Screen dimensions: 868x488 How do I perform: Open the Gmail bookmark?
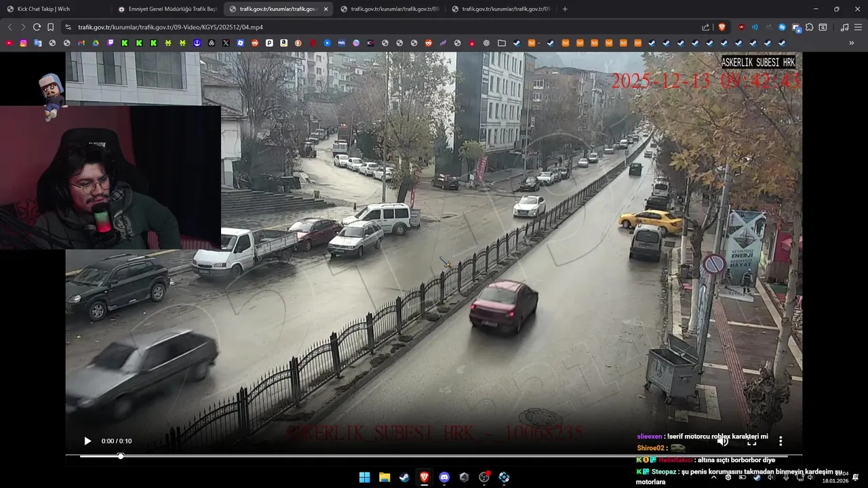pos(81,43)
